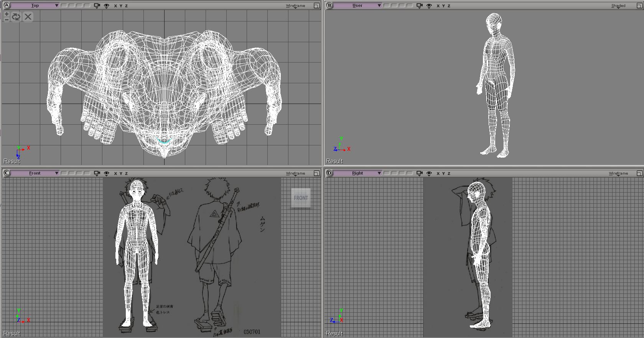
Task: Click the viewport C letter icon
Action: [7, 173]
